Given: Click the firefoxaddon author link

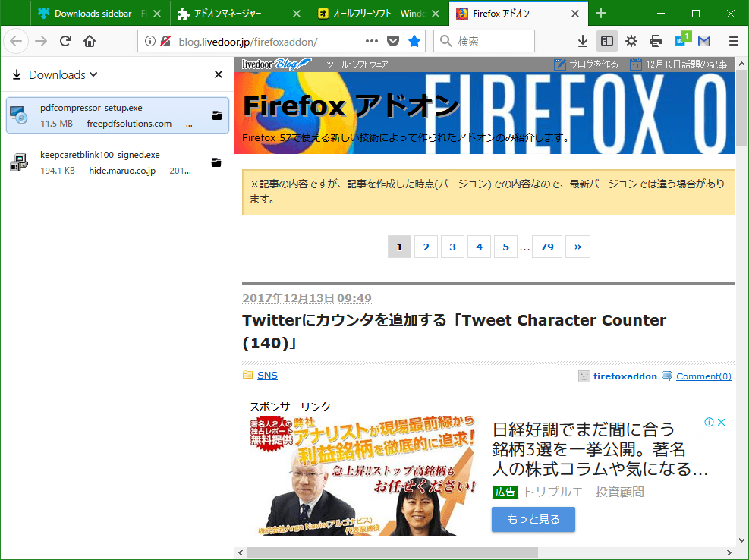Looking at the screenshot, I should click(x=625, y=376).
